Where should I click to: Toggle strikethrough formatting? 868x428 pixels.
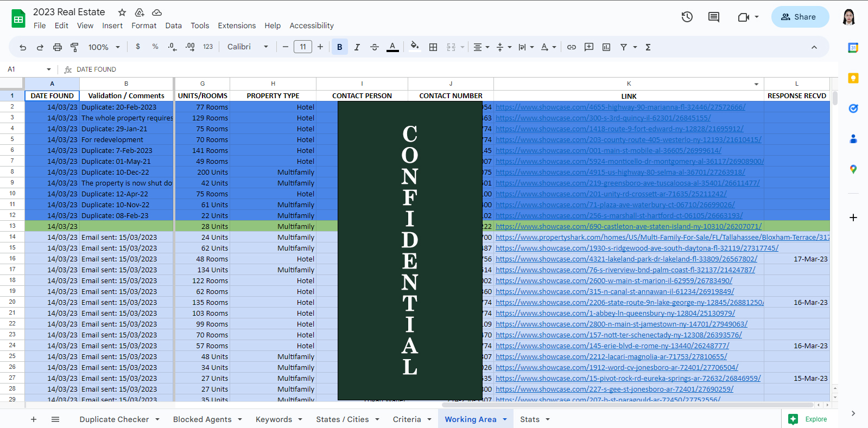(375, 47)
